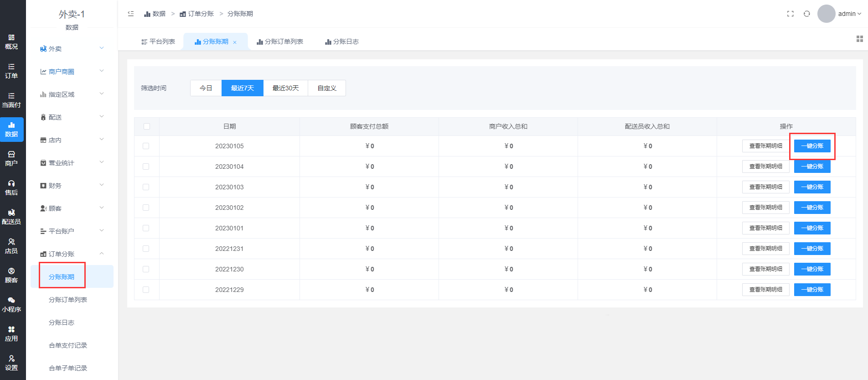The height and width of the screenshot is (380, 868).
Task: Check the row checkbox for 20230103
Action: [x=146, y=187]
